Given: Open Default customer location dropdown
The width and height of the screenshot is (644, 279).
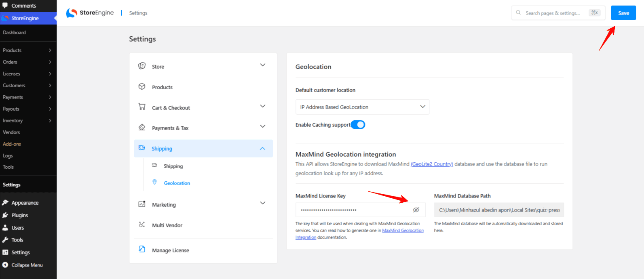Looking at the screenshot, I should click(362, 107).
